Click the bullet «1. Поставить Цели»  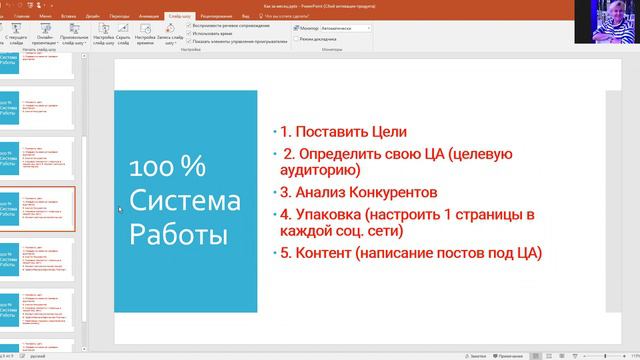(343, 132)
